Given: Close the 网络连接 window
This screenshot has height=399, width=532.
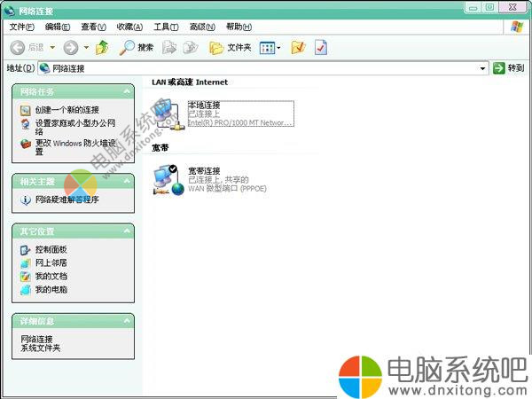Looking at the screenshot, I should coord(512,7).
